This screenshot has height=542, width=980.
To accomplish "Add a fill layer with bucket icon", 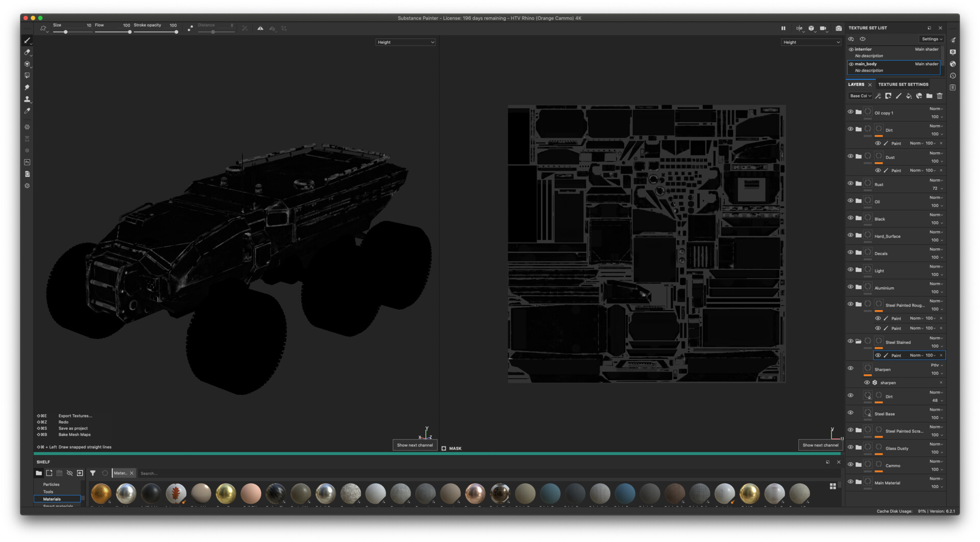I will pos(909,96).
